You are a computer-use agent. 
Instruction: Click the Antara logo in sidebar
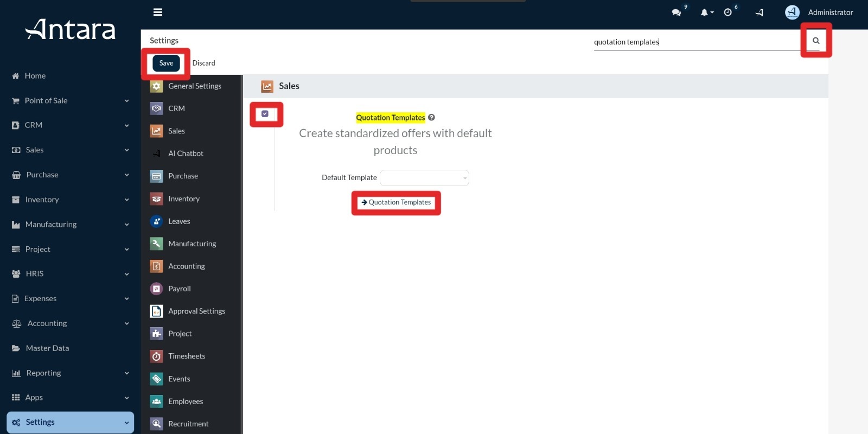pos(71,30)
